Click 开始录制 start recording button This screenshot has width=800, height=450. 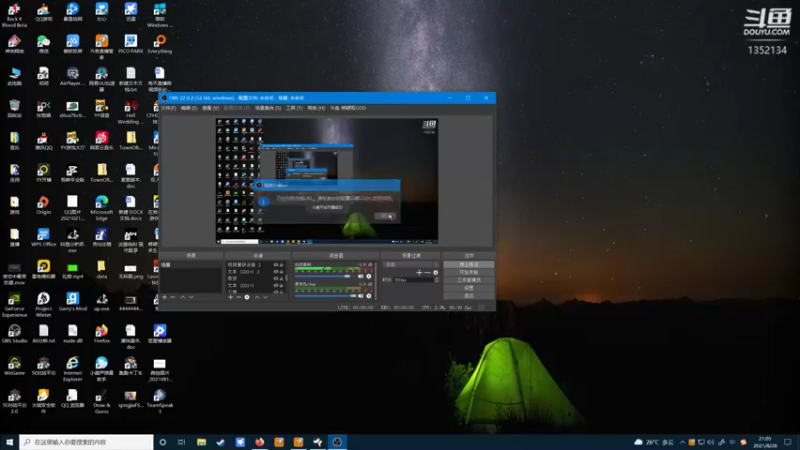(x=468, y=272)
